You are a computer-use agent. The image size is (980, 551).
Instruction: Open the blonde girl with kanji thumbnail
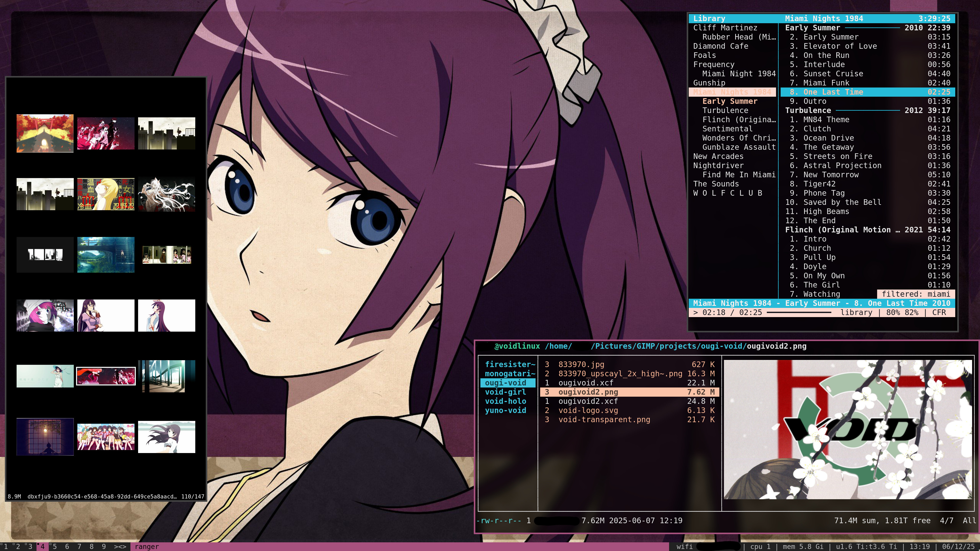(x=106, y=194)
